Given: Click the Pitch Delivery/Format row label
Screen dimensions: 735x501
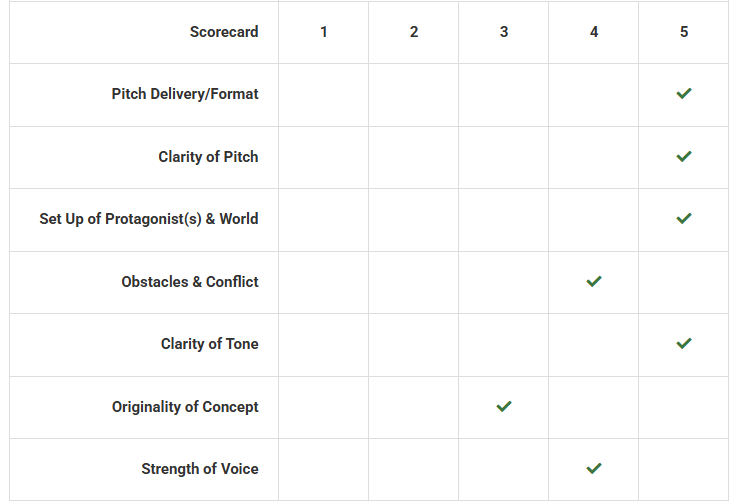Looking at the screenshot, I should click(185, 94).
